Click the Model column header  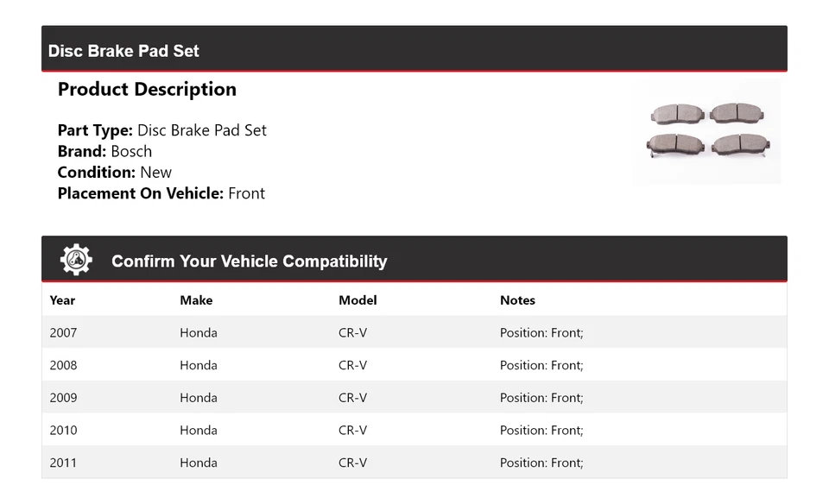pyautogui.click(x=358, y=300)
